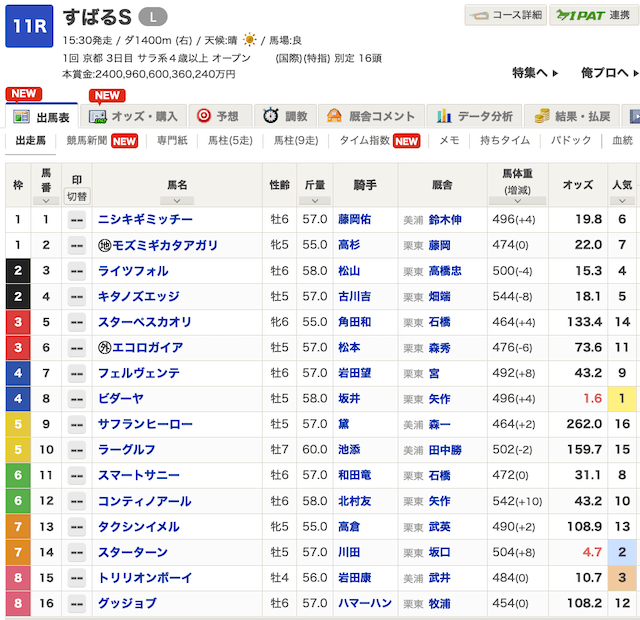
Task: Click the target icon on 予想 tab
Action: pos(204,116)
